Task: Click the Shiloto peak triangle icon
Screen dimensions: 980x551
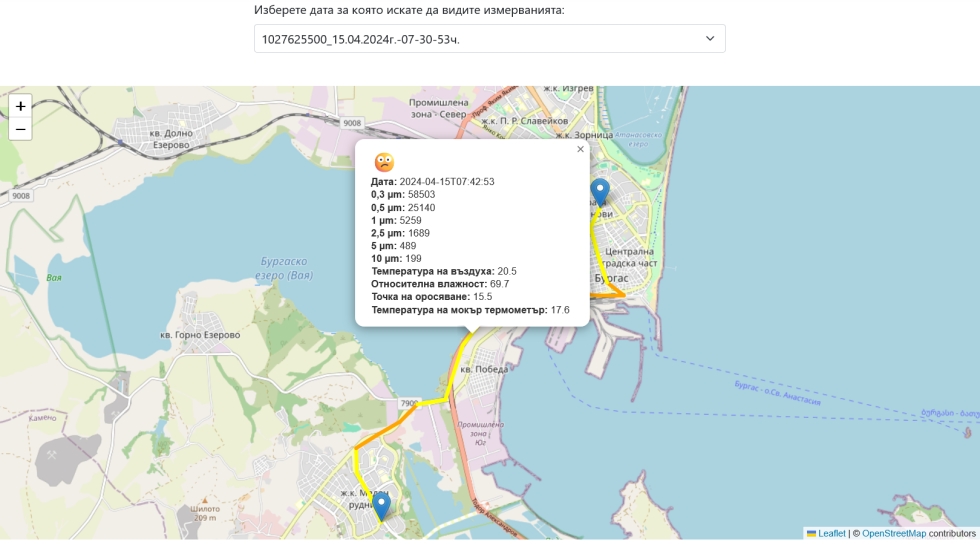Action: [x=203, y=497]
